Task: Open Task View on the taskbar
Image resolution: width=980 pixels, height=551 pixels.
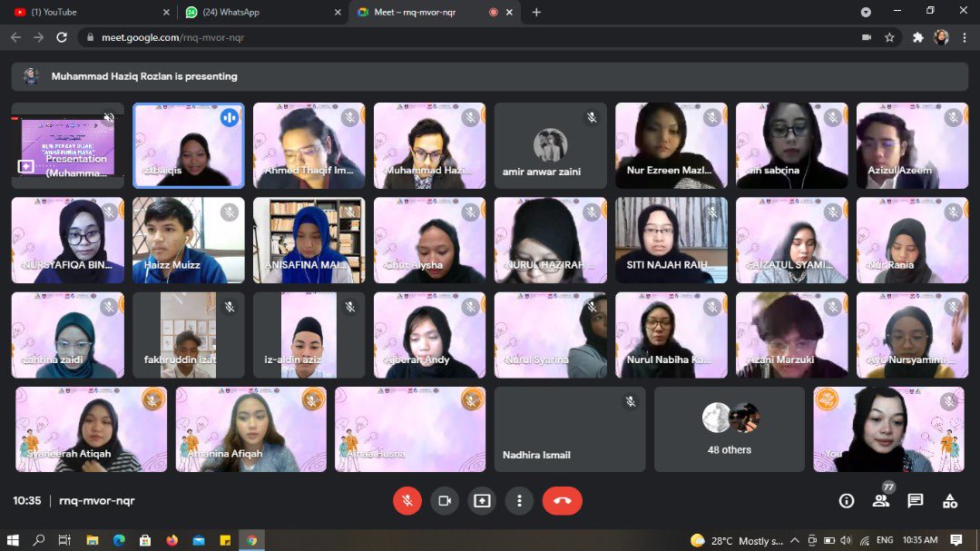Action: tap(64, 540)
